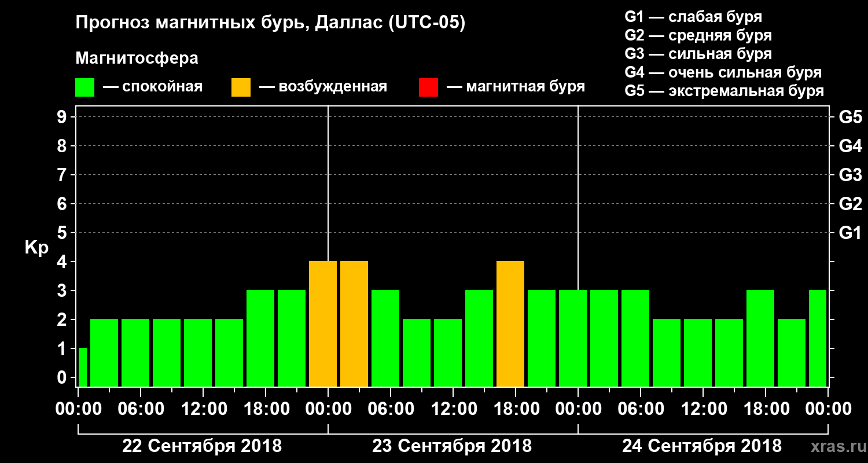This screenshot has width=868, height=463.
Task: Click the '18:00' time label of 22 Сентября
Action: [x=266, y=409]
